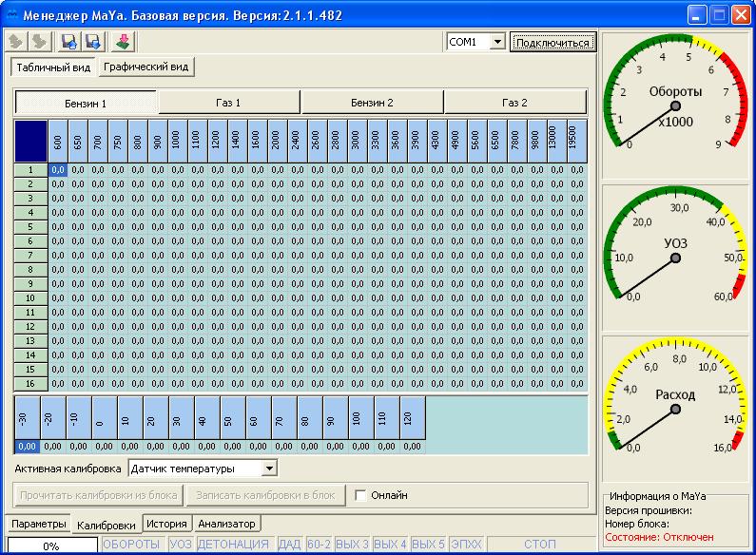
Task: Click the Записать калибровки в блок button
Action: tap(265, 495)
